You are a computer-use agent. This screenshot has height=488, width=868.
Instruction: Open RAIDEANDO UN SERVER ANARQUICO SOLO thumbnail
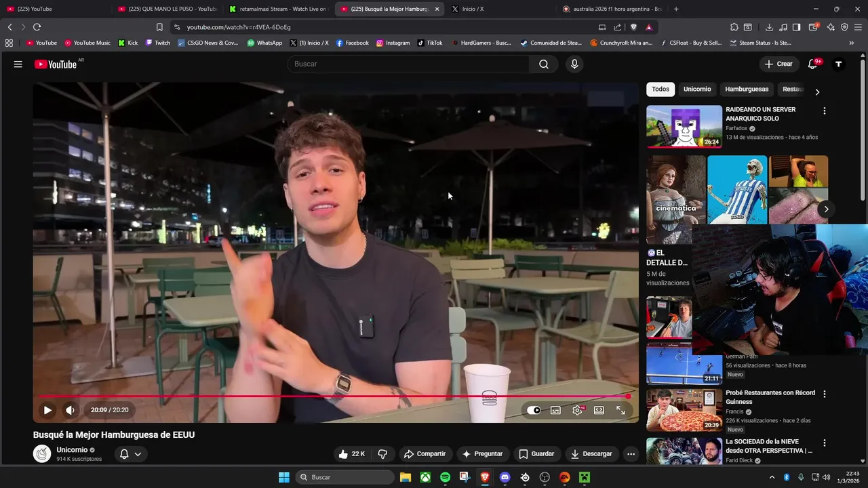tap(684, 126)
